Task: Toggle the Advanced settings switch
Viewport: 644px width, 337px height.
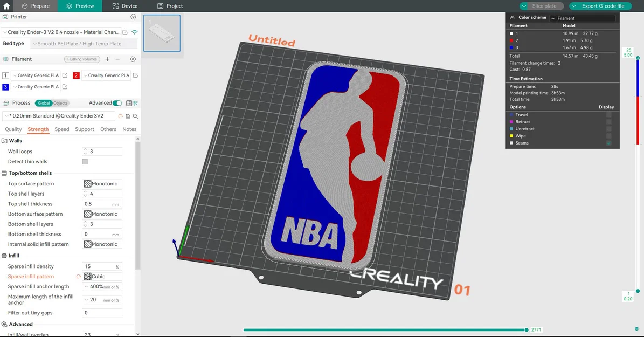Action: [117, 103]
